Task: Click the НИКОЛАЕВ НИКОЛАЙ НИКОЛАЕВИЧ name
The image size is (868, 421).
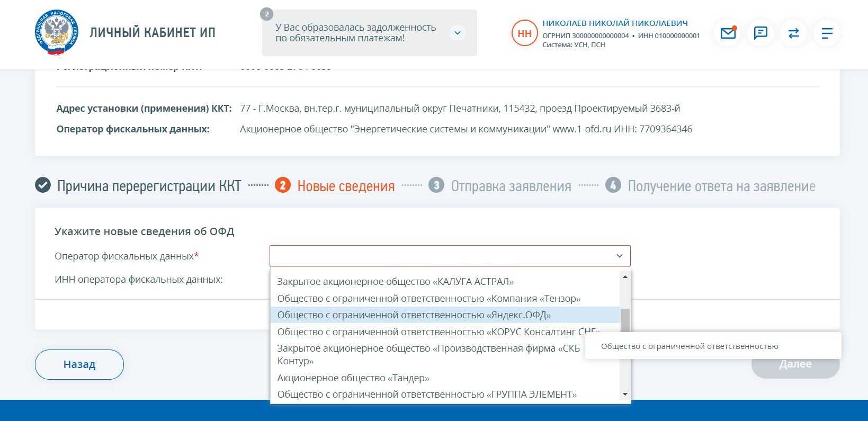Action: point(615,23)
